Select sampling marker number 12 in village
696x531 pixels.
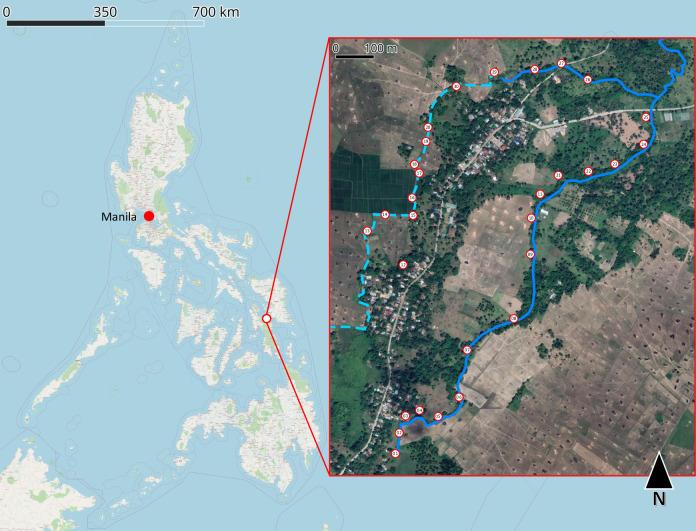[x=403, y=265]
